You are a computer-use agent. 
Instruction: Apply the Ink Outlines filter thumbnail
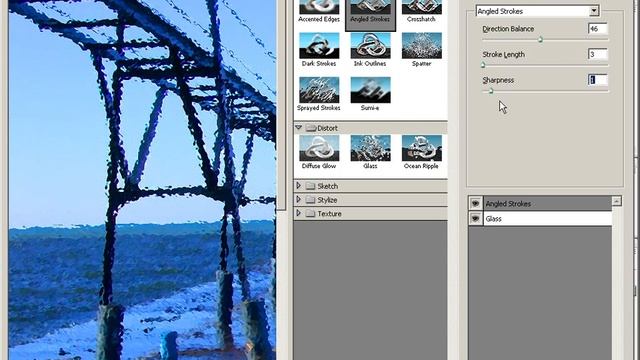point(370,45)
